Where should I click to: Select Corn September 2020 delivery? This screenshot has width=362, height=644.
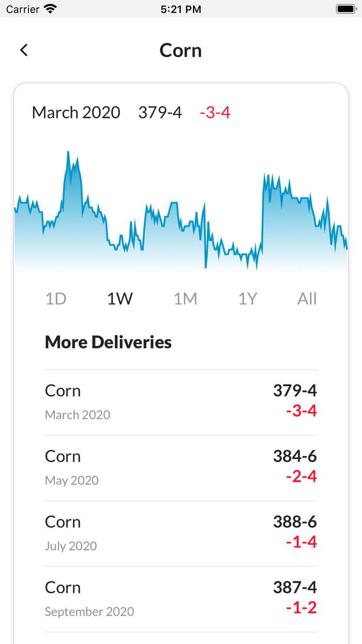coord(181,599)
